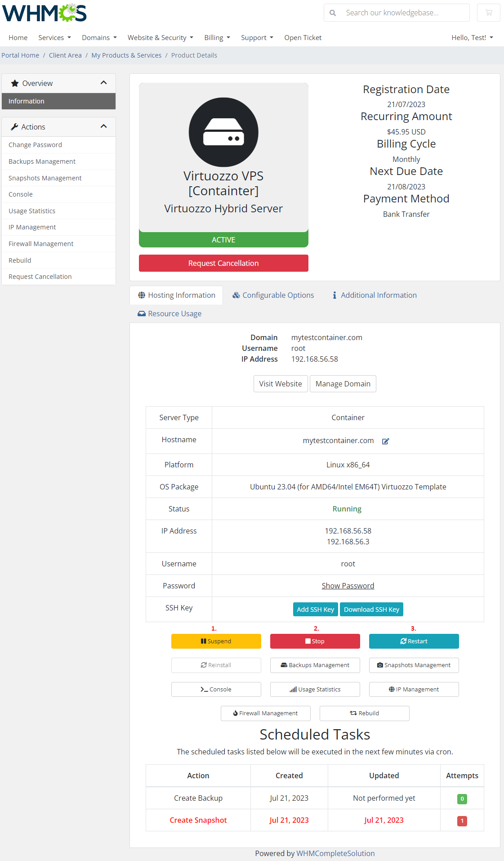Stop the container

315,641
